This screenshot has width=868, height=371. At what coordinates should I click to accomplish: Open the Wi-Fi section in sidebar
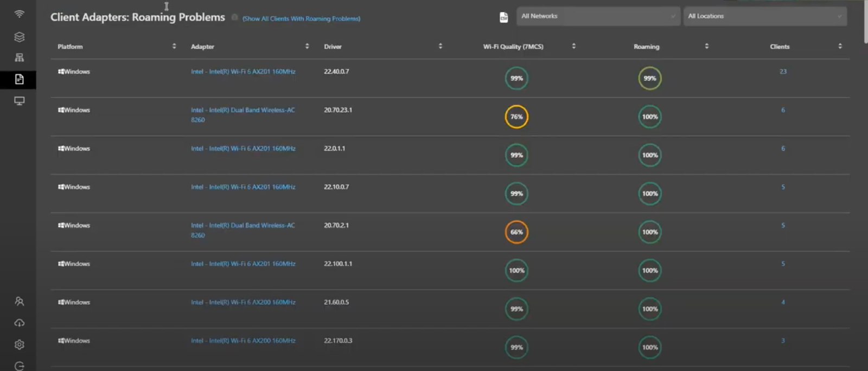[20, 14]
